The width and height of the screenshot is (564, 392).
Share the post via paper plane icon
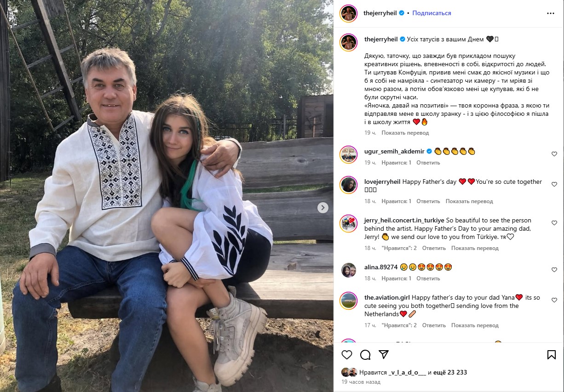pyautogui.click(x=384, y=355)
